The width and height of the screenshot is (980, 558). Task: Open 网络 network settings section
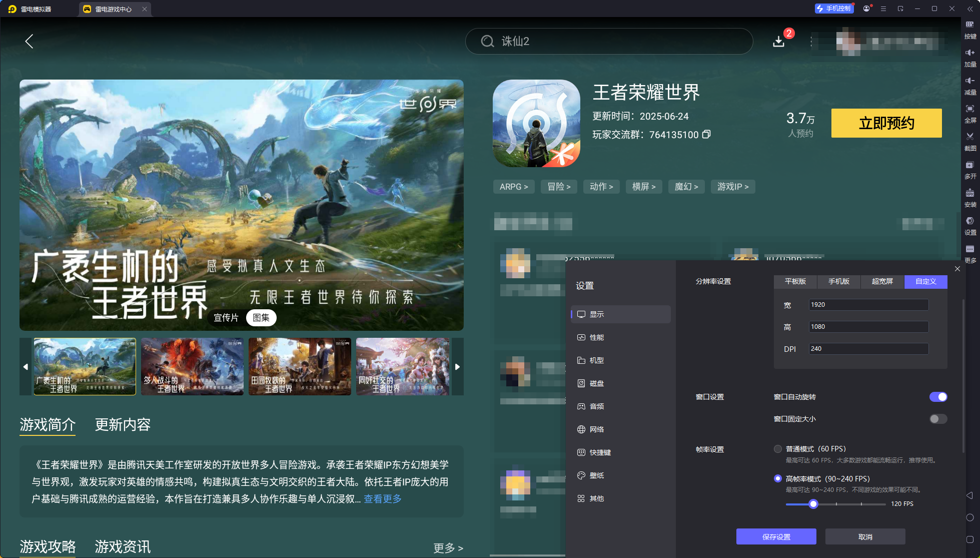pos(620,429)
